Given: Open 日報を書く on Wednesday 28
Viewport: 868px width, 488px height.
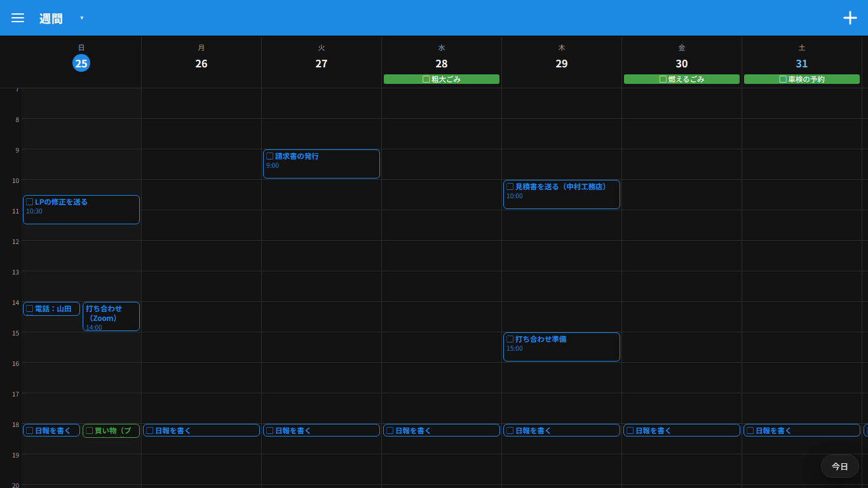Looking at the screenshot, I should click(x=442, y=430).
